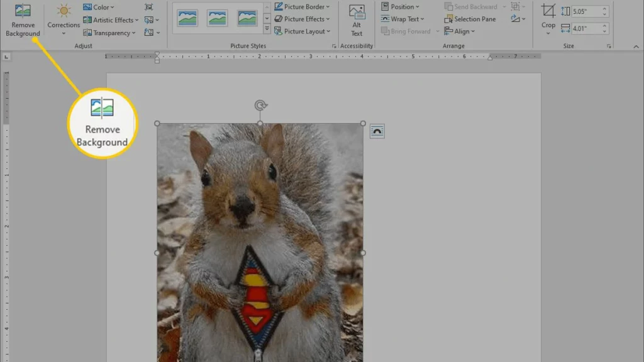Click the Compress Pictures icon
Image resolution: width=644 pixels, height=362 pixels.
(148, 7)
